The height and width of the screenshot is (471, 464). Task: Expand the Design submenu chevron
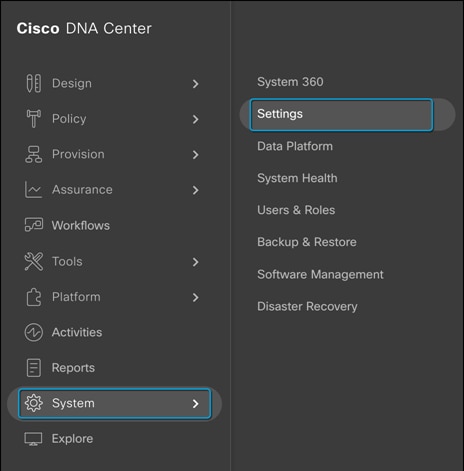[196, 84]
